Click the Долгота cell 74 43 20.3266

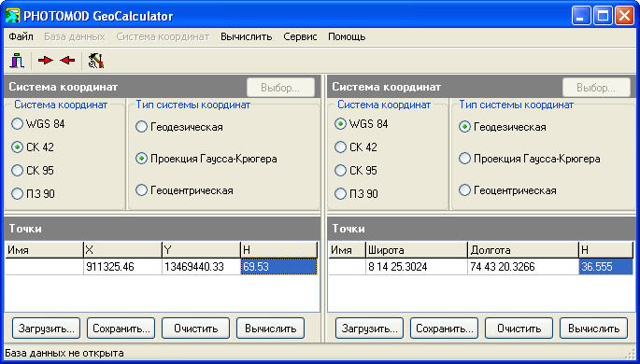[523, 267]
